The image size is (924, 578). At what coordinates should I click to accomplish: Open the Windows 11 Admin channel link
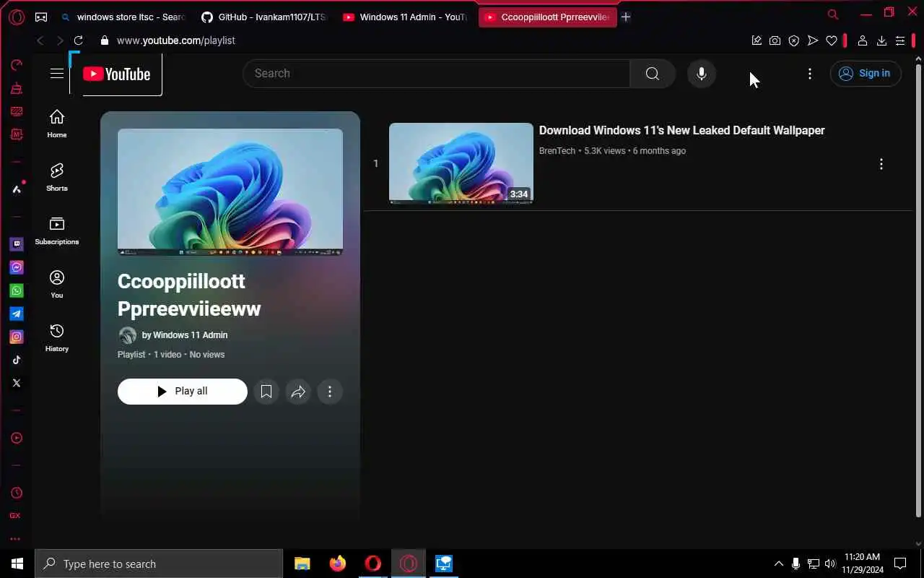(190, 335)
